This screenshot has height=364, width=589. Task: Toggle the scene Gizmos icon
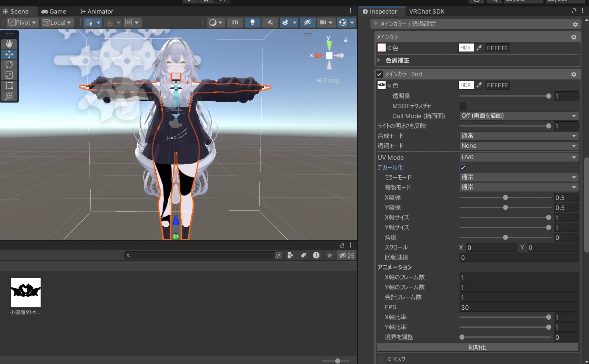342,22
